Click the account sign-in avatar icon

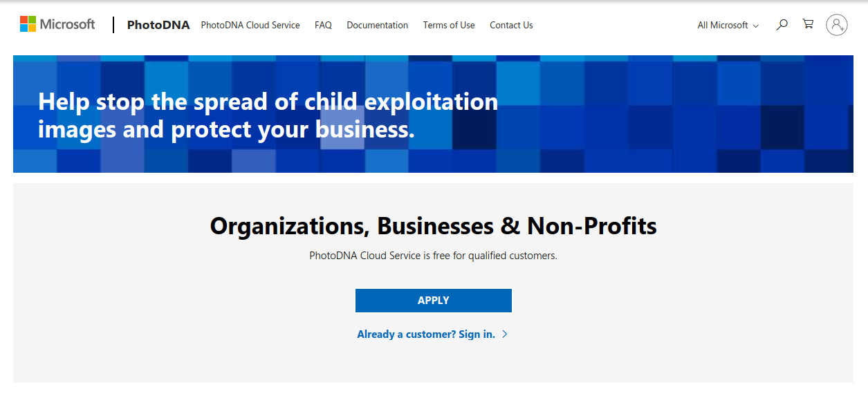point(836,25)
